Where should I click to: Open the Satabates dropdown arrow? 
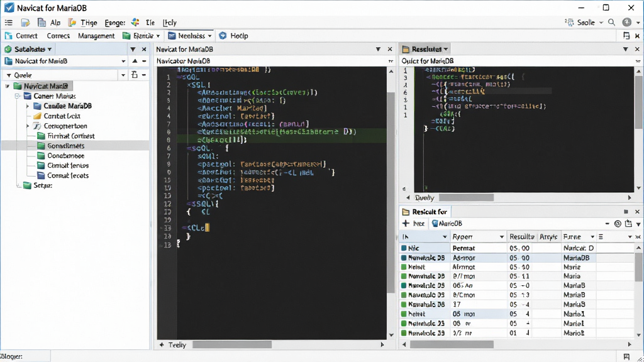tap(50, 49)
